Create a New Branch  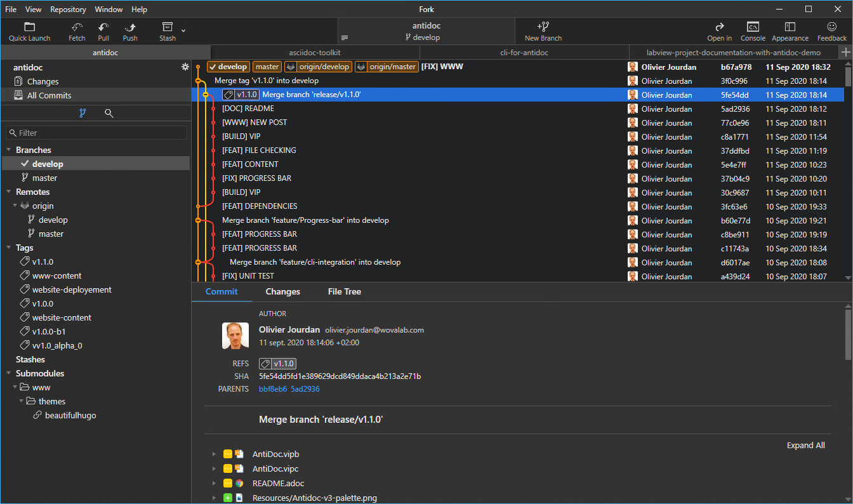point(543,32)
